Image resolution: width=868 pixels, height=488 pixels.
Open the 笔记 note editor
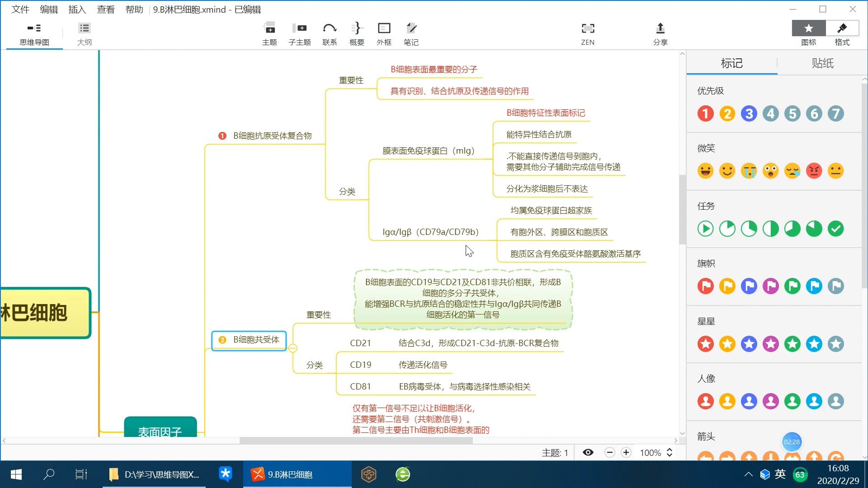point(411,34)
